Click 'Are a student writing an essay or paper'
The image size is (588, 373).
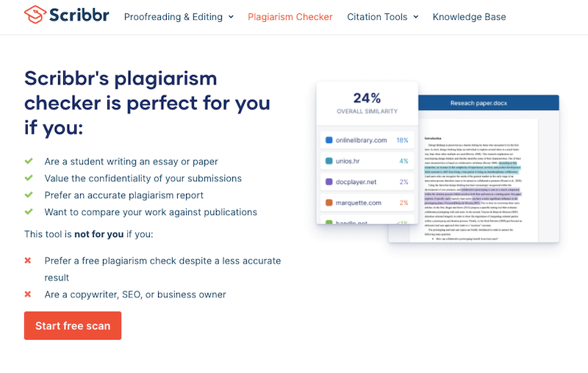coord(132,162)
